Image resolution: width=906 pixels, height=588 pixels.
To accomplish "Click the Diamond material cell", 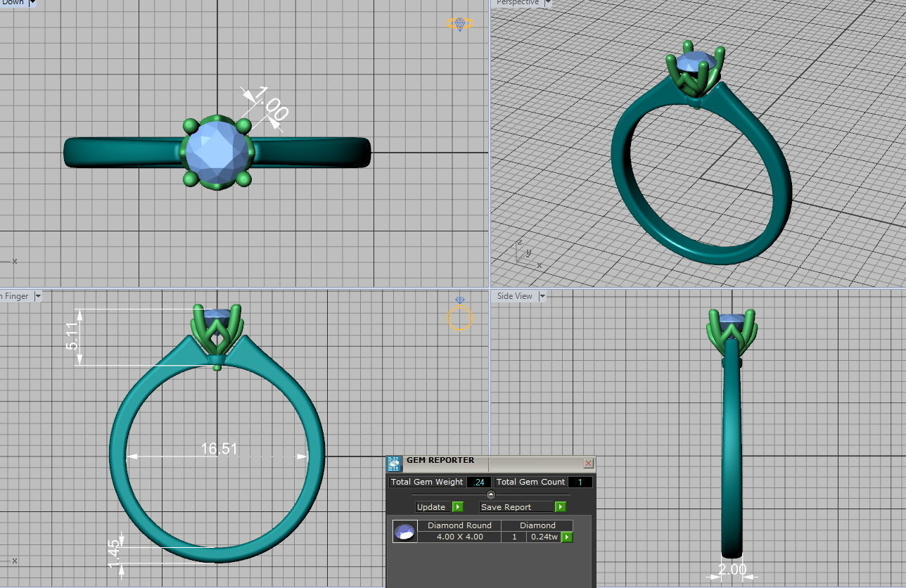I will click(537, 525).
